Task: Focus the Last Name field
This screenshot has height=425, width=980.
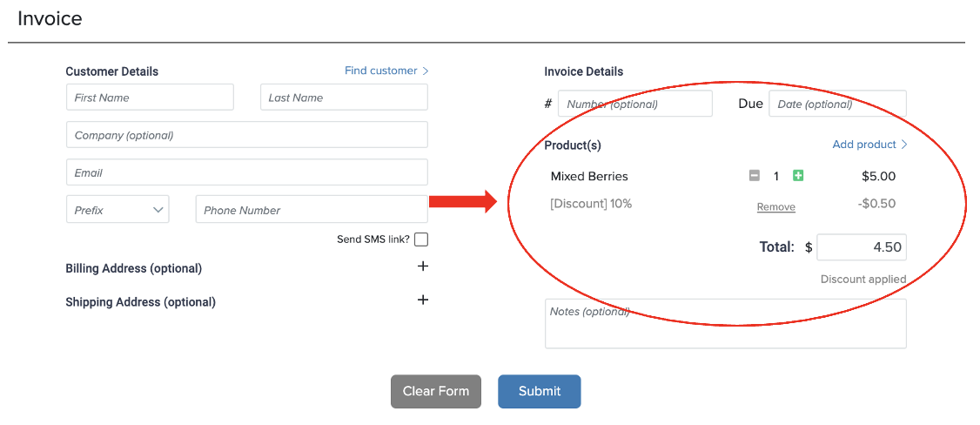Action: point(344,98)
